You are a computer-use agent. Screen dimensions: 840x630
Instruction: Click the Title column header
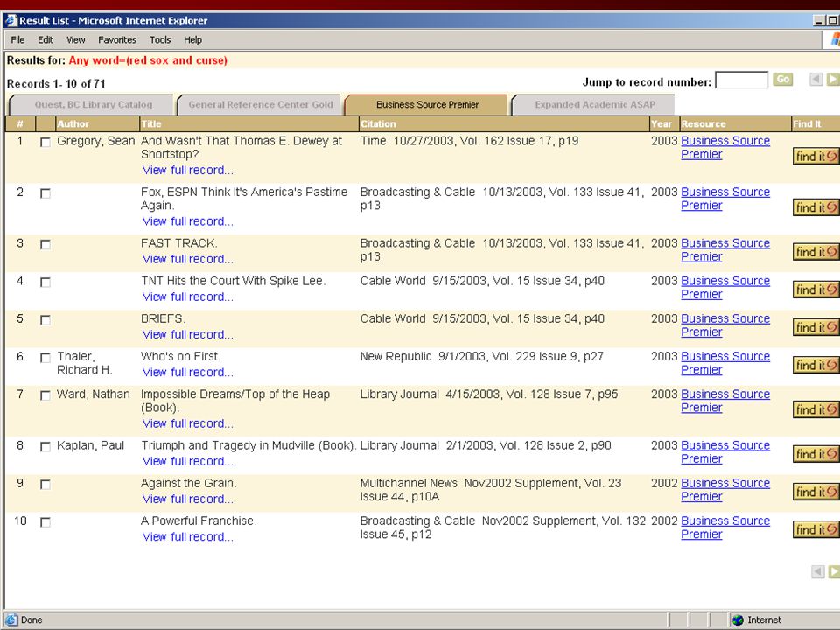249,123
